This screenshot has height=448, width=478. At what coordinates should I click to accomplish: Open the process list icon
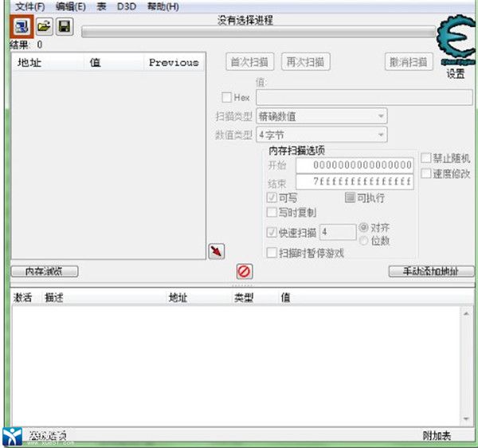click(22, 27)
